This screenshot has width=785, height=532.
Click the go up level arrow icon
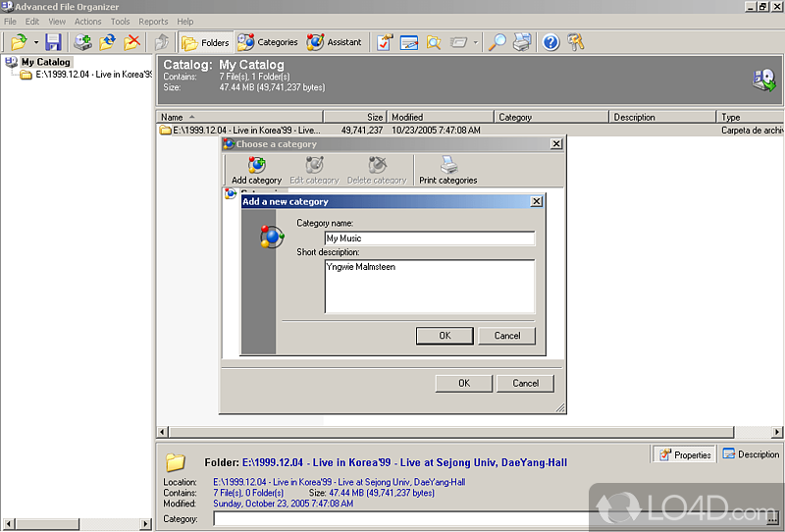tap(161, 42)
